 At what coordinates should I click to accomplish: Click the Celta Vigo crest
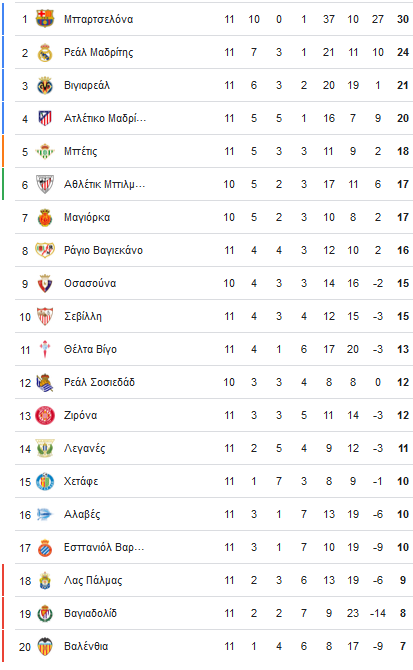pos(45,349)
